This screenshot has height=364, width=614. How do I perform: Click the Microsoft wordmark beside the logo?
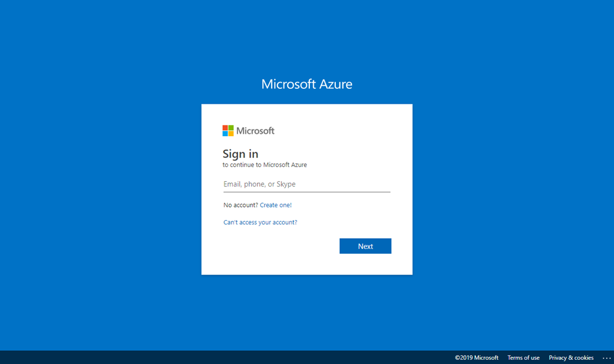coord(255,131)
